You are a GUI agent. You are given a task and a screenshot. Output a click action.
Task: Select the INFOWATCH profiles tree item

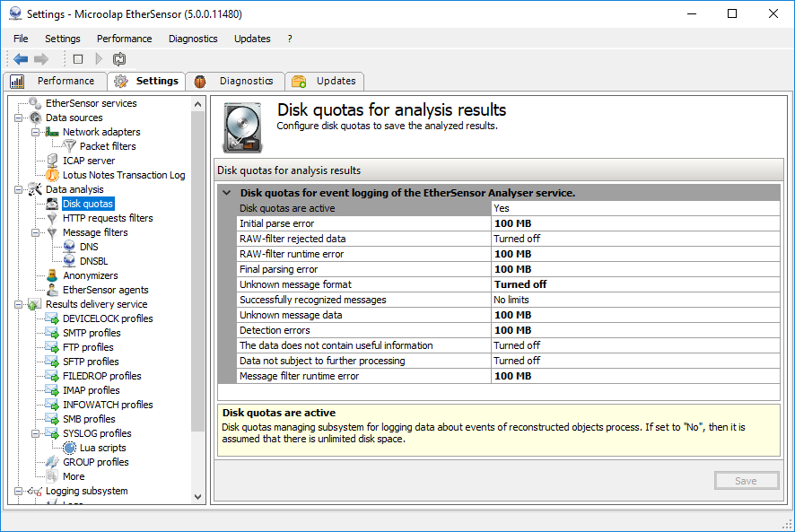click(x=108, y=405)
